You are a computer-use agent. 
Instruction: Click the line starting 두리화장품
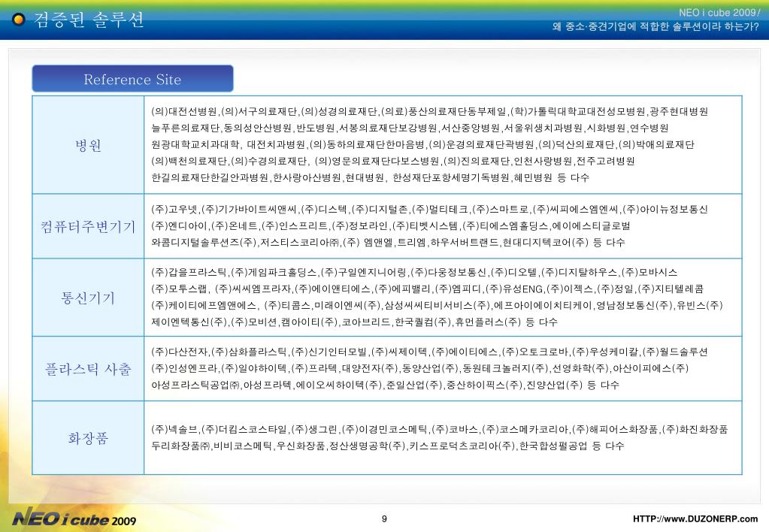coord(387,446)
